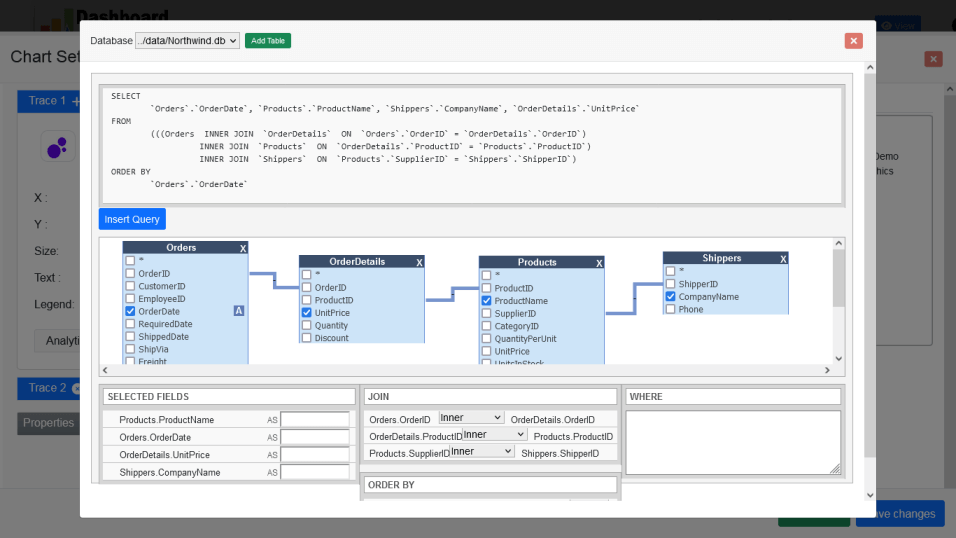Image resolution: width=956 pixels, height=538 pixels.
Task: Check the Shippers Phone field
Action: point(671,309)
